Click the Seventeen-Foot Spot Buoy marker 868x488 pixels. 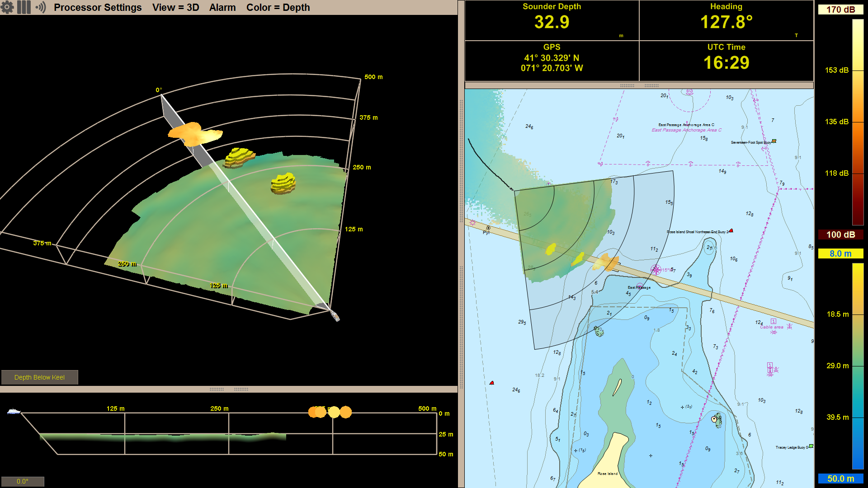coord(774,141)
